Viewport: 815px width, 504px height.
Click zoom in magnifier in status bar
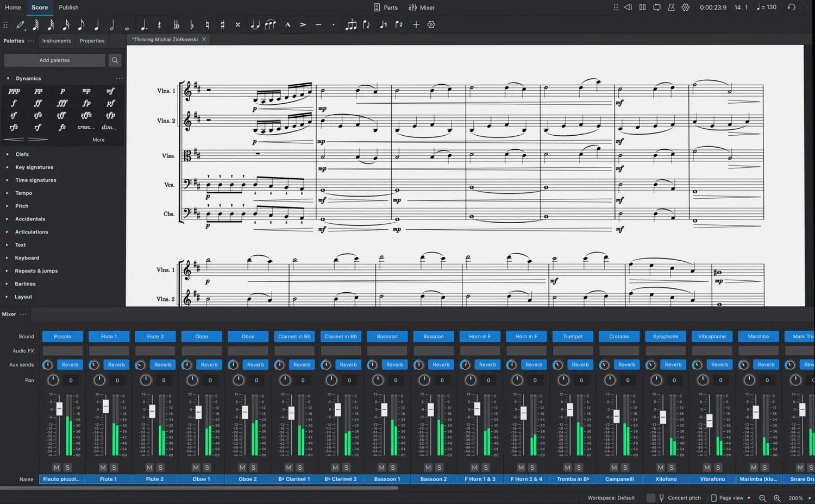[x=777, y=498]
